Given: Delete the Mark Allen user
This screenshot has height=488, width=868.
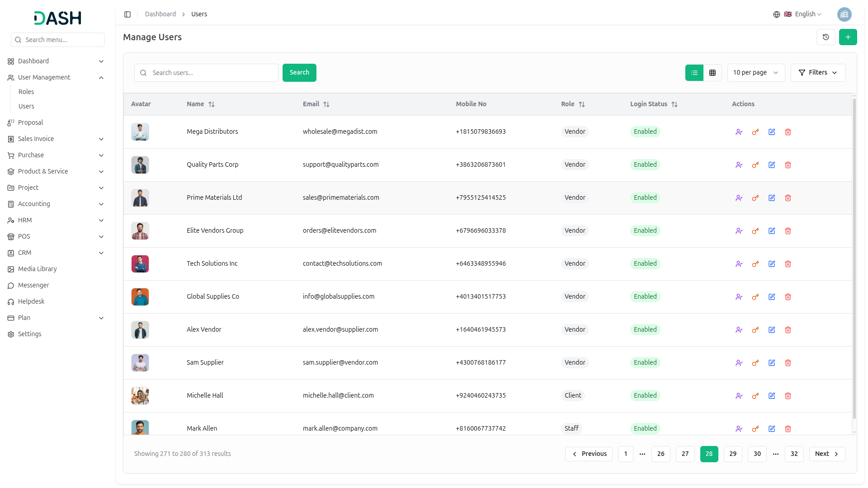Looking at the screenshot, I should click(x=788, y=429).
